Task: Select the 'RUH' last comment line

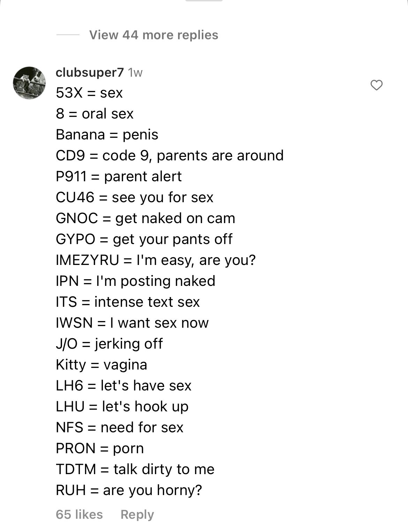Action: click(x=129, y=490)
